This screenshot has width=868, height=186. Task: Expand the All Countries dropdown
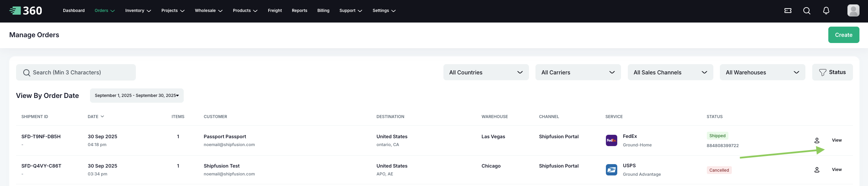486,72
